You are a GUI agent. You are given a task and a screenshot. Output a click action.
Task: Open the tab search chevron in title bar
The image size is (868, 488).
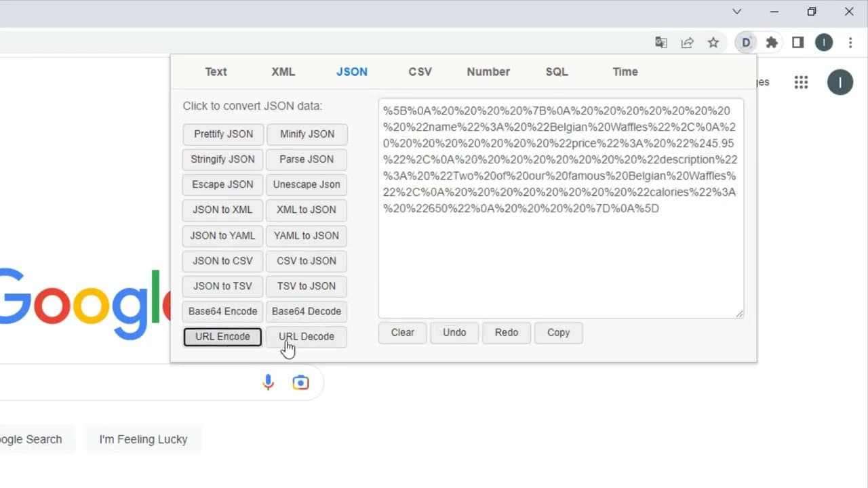[x=737, y=12]
